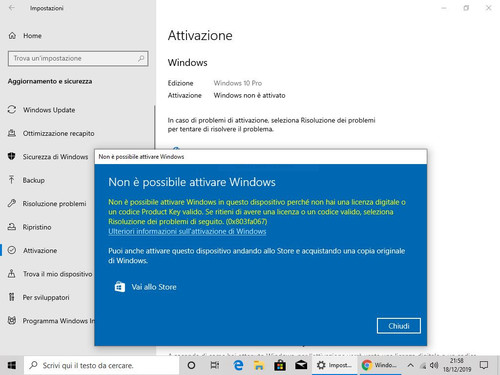
Task: Click the Ripristino sidebar icon
Action: point(12,227)
